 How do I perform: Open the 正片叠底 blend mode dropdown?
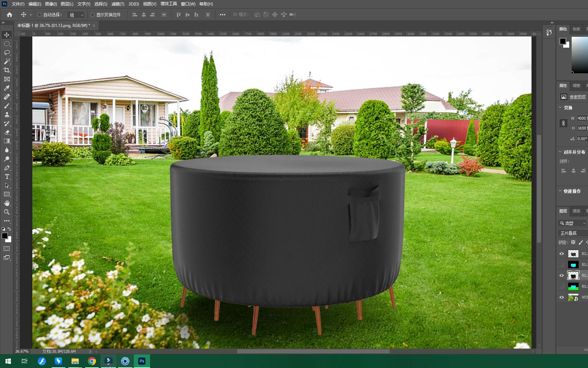(573, 233)
